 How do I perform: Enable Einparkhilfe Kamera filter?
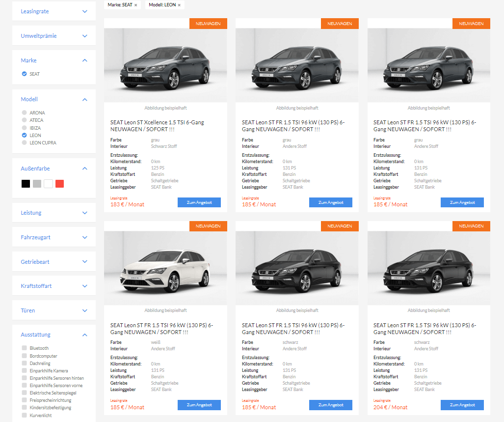24,370
